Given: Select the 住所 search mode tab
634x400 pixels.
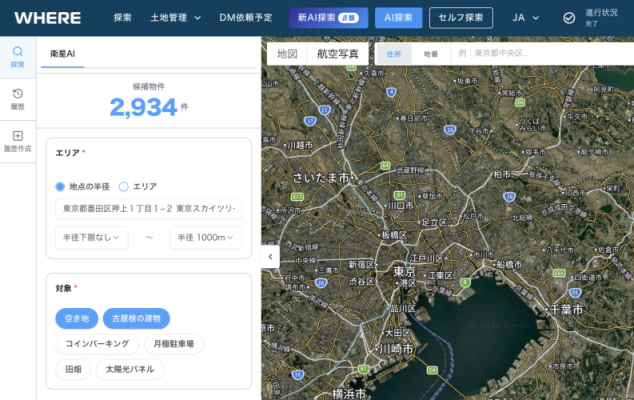Looking at the screenshot, I should [x=394, y=54].
